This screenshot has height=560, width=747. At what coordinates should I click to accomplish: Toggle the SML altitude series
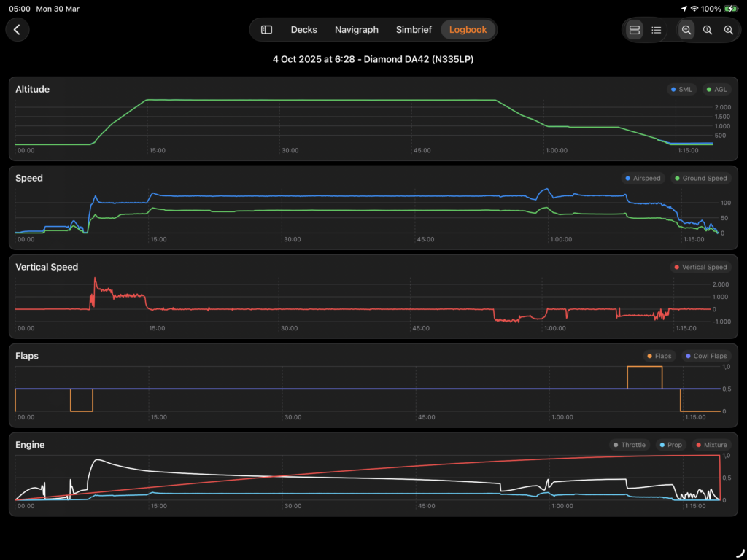point(681,90)
